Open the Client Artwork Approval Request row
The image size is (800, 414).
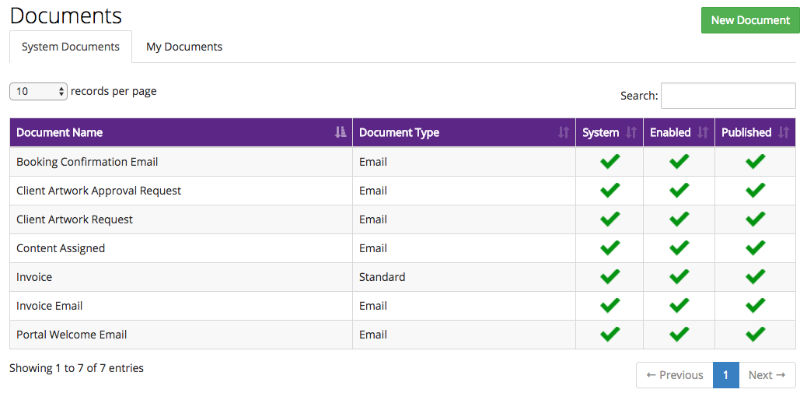[99, 191]
